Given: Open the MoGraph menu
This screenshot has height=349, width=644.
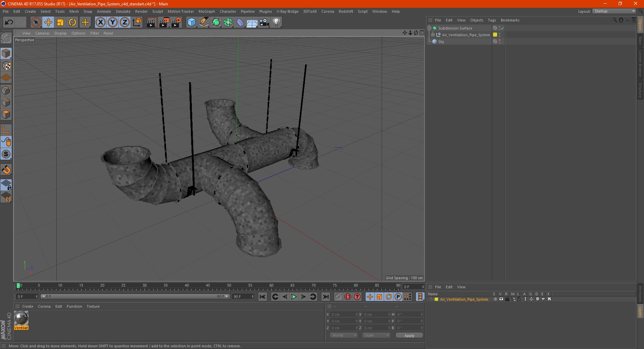Looking at the screenshot, I should (206, 11).
